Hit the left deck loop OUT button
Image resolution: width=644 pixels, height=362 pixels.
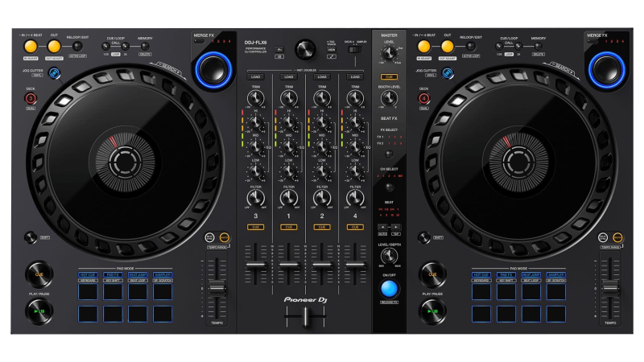pyautogui.click(x=55, y=47)
